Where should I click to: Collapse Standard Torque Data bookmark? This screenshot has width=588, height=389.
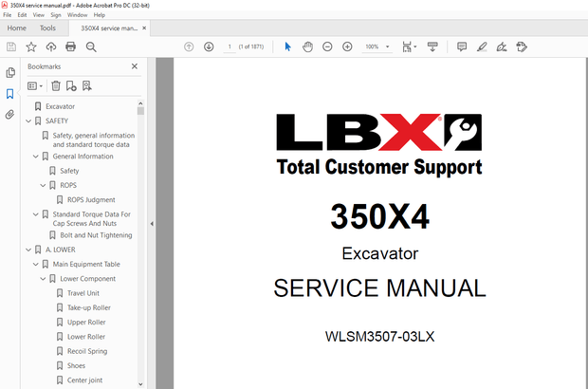(x=36, y=214)
